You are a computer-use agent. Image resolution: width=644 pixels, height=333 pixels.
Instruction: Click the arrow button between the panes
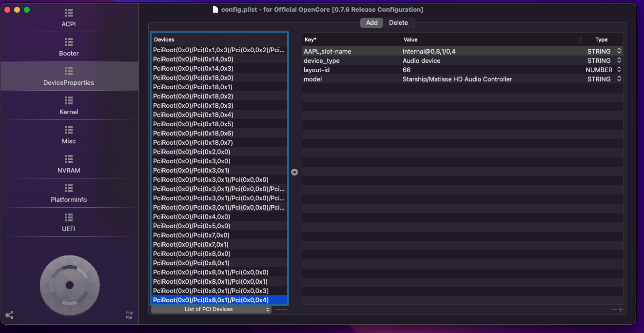[294, 172]
